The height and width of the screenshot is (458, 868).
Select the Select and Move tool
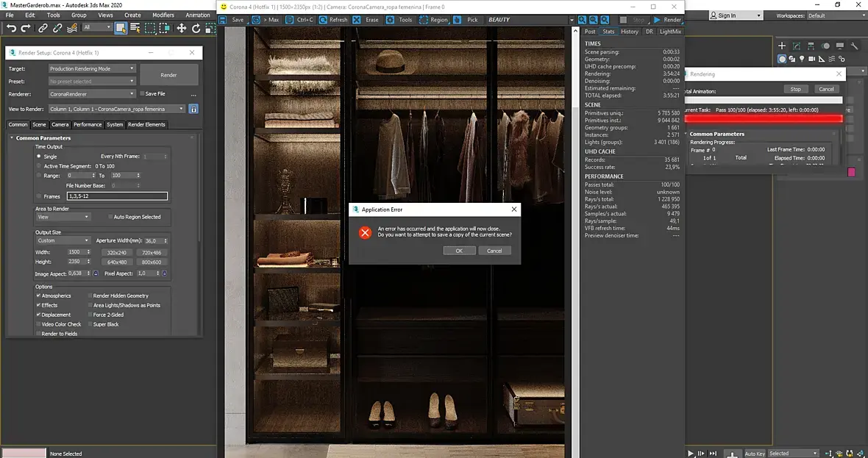[182, 28]
